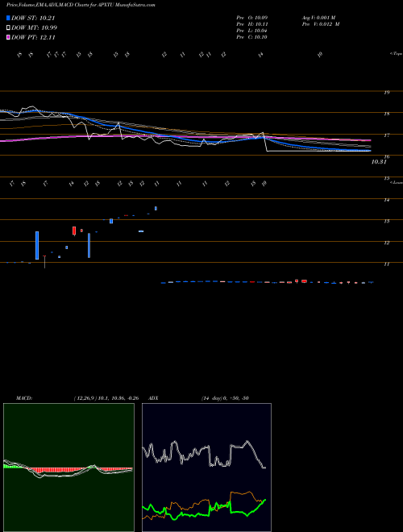Image resolution: width=403 pixels, height=532 pixels.
Task: Click the red candlestick below 13 level
Action: pos(74,231)
